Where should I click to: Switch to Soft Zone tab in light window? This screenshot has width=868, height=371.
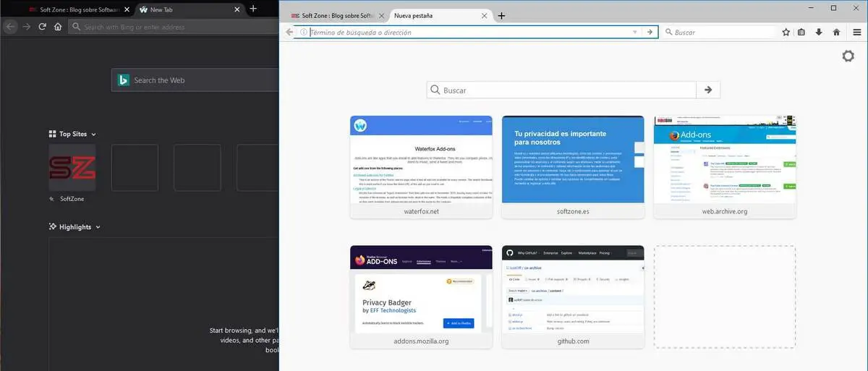pyautogui.click(x=336, y=15)
